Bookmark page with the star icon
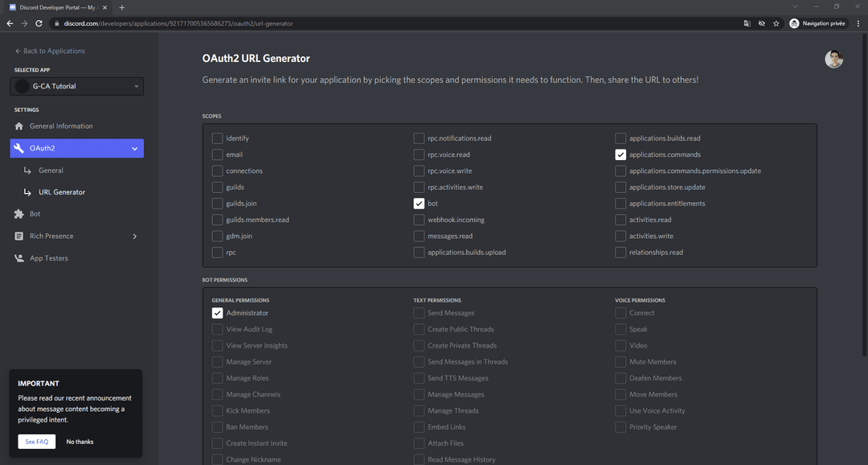 pyautogui.click(x=776, y=23)
